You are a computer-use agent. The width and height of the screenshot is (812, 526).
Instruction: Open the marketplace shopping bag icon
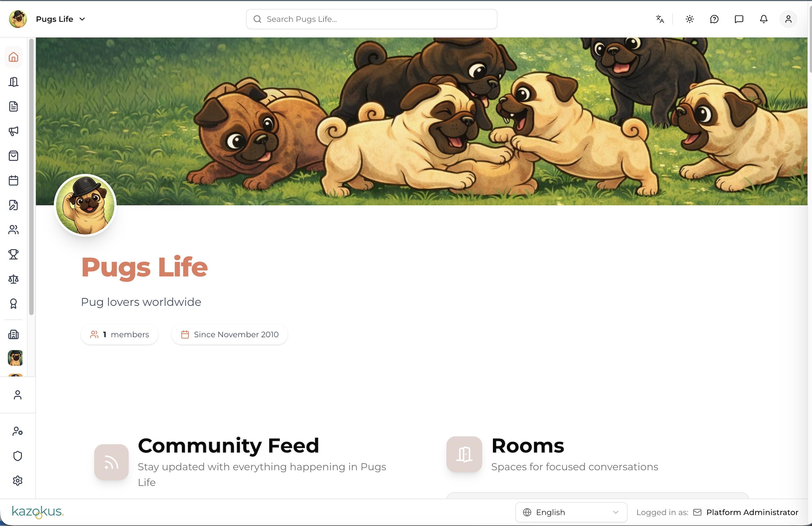click(x=13, y=156)
